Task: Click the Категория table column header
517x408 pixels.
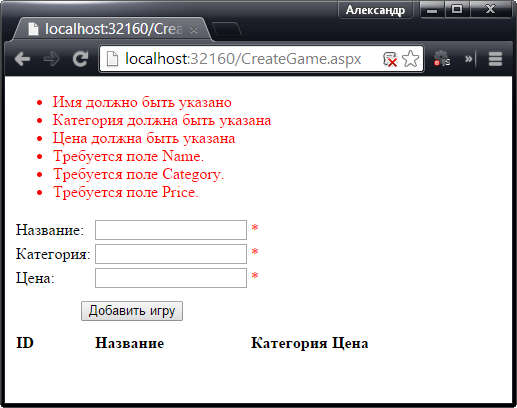Action: click(x=289, y=343)
